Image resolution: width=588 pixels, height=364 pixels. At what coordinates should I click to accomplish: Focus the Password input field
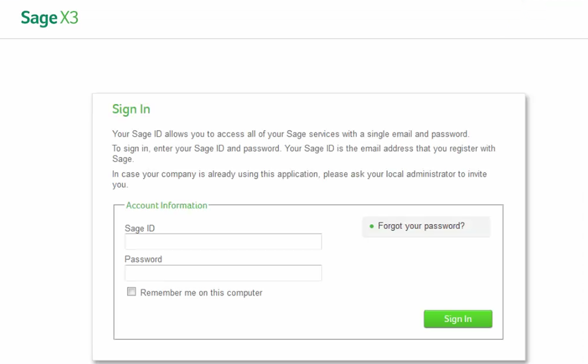coord(223,273)
